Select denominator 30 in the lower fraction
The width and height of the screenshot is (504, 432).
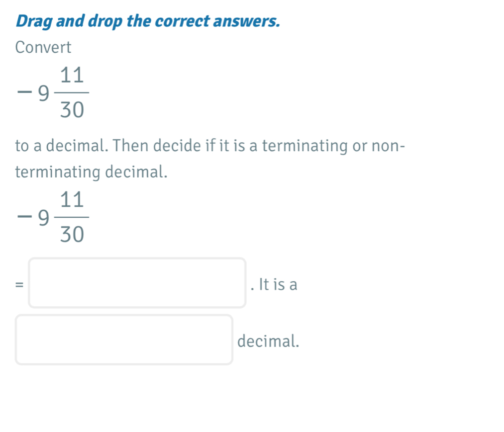point(72,234)
